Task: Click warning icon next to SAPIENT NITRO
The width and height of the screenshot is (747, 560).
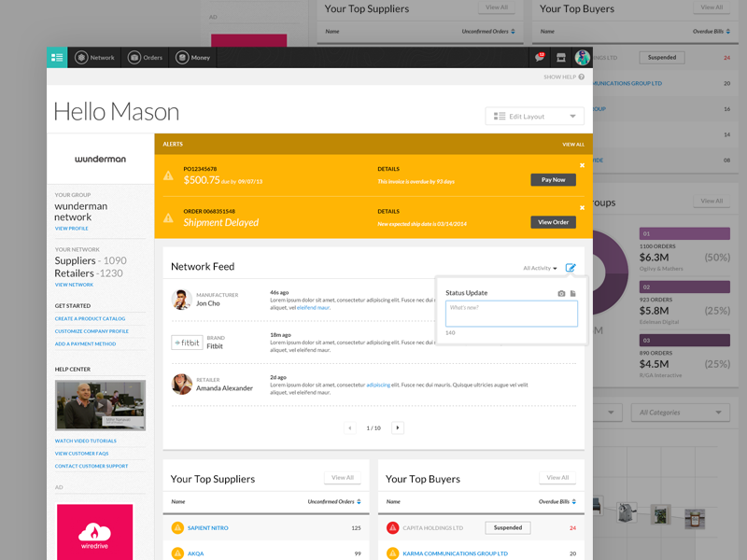Action: tap(177, 527)
